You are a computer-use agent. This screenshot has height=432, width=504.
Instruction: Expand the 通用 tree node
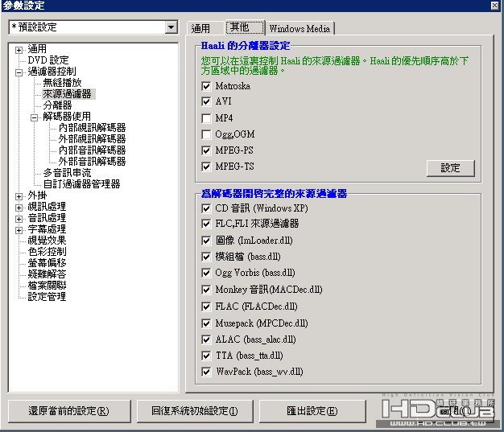click(x=19, y=50)
